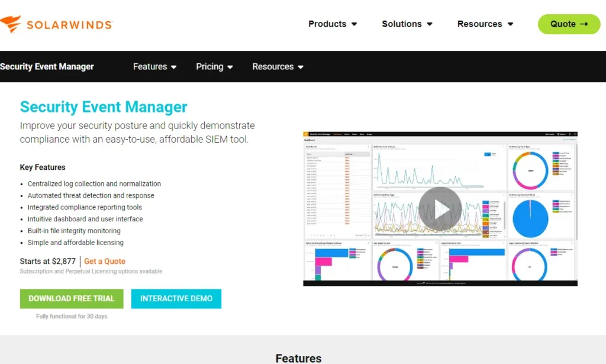
Task: Click the green Quote button
Action: coord(569,24)
